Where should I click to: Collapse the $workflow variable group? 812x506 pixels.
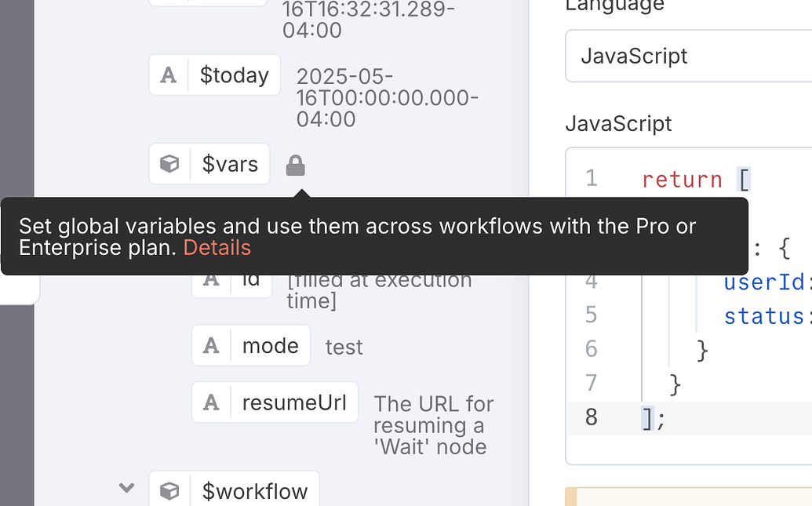(x=126, y=488)
